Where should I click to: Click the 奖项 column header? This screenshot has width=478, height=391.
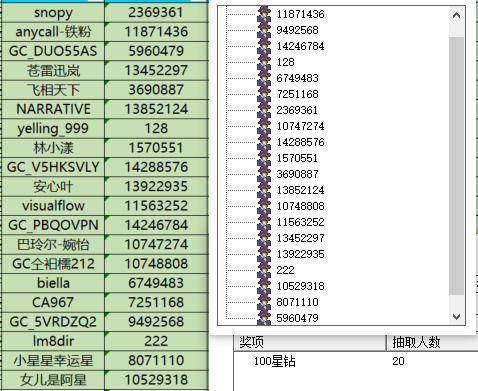[x=310, y=342]
